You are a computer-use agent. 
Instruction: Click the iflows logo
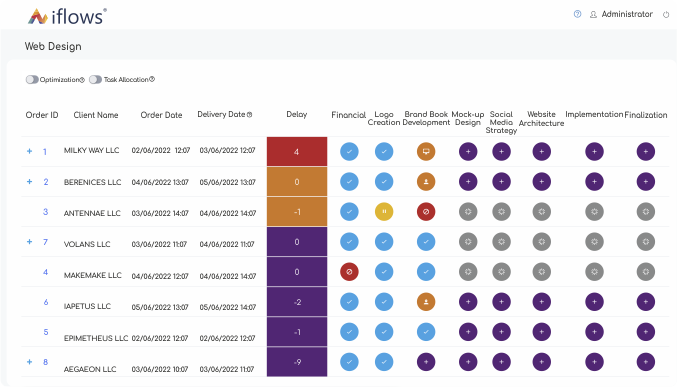[67, 16]
